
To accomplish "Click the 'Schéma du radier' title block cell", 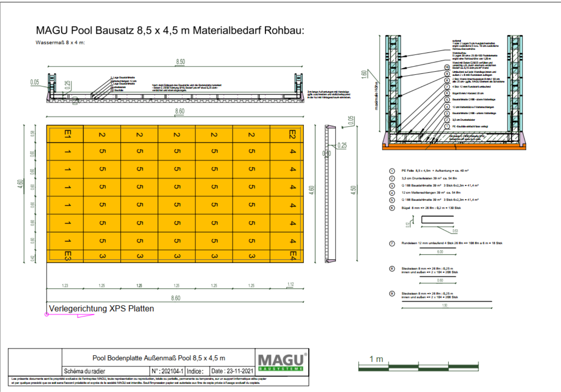I will tap(106, 371).
